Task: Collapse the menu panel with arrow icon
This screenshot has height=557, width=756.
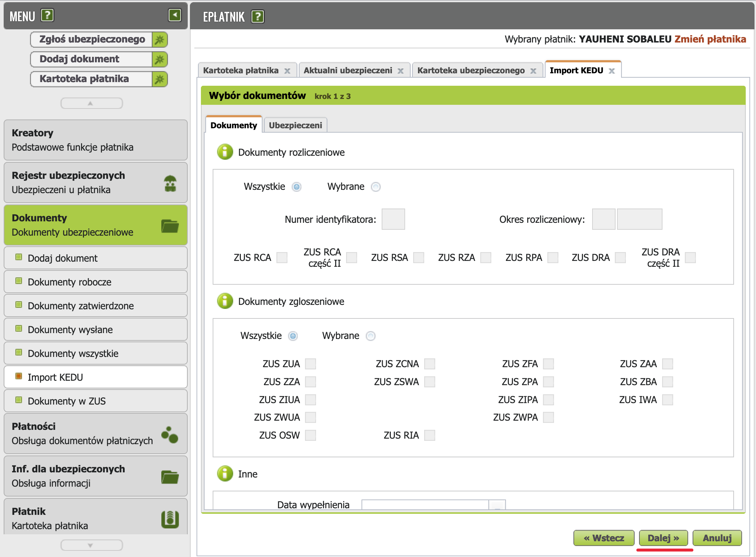Action: (x=175, y=15)
